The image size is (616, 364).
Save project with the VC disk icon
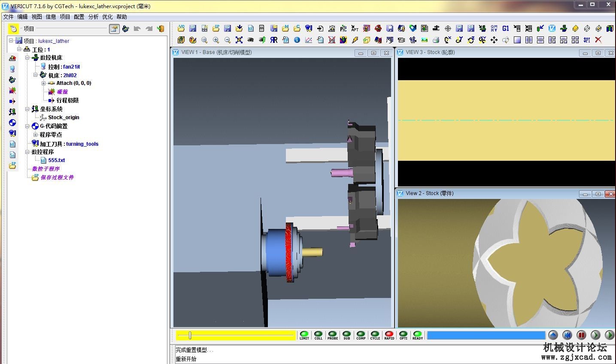click(x=193, y=28)
